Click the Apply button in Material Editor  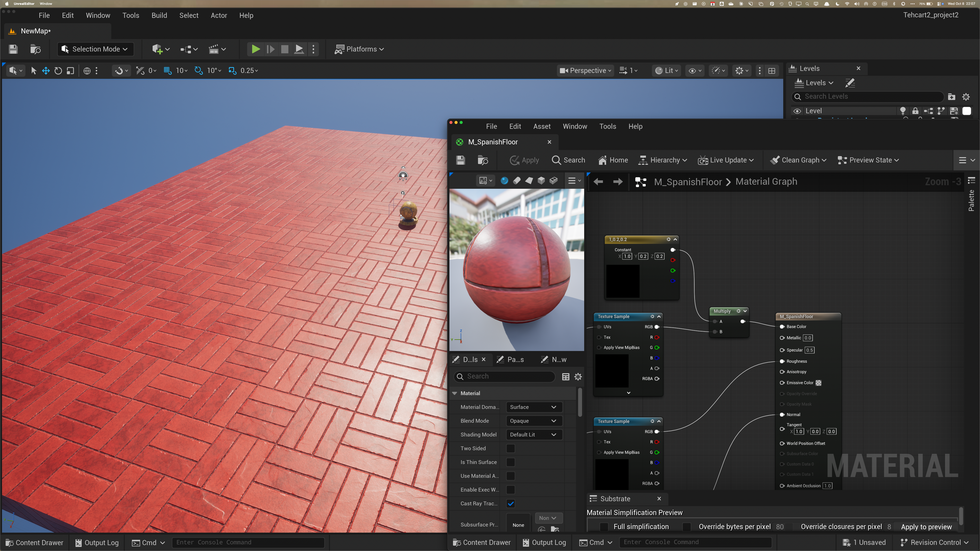coord(524,160)
